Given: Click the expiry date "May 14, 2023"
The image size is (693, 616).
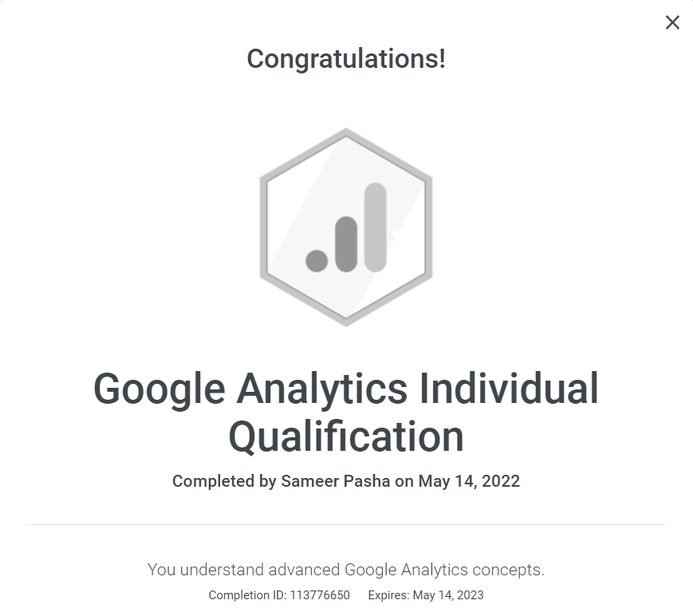Looking at the screenshot, I should (448, 595).
